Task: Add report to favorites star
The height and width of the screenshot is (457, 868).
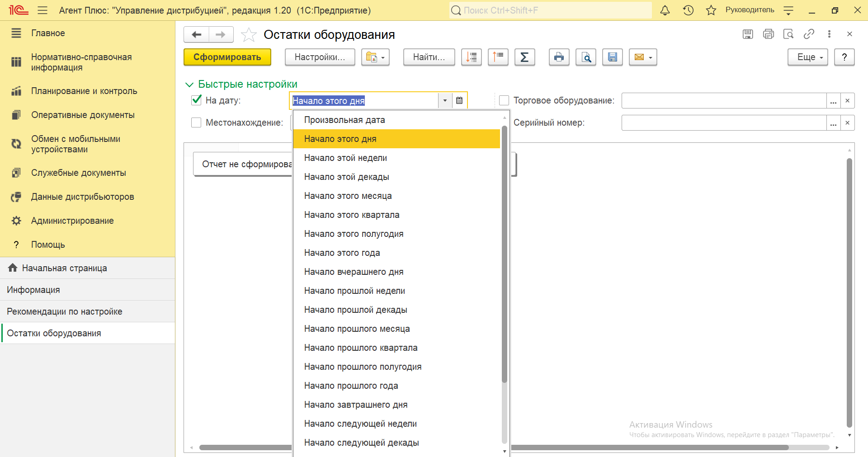Action: tap(249, 35)
